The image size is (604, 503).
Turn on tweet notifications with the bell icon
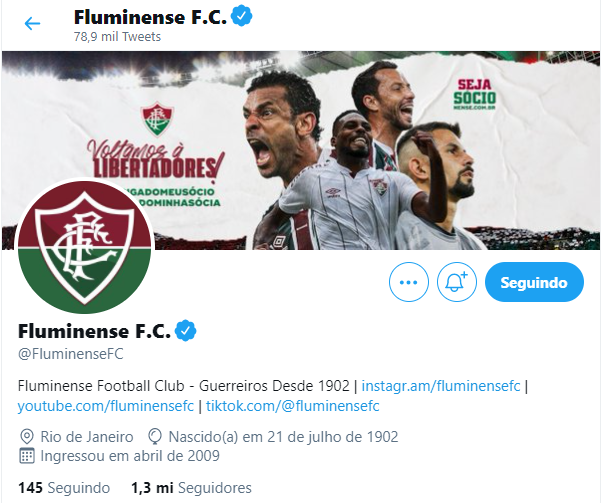click(x=456, y=282)
